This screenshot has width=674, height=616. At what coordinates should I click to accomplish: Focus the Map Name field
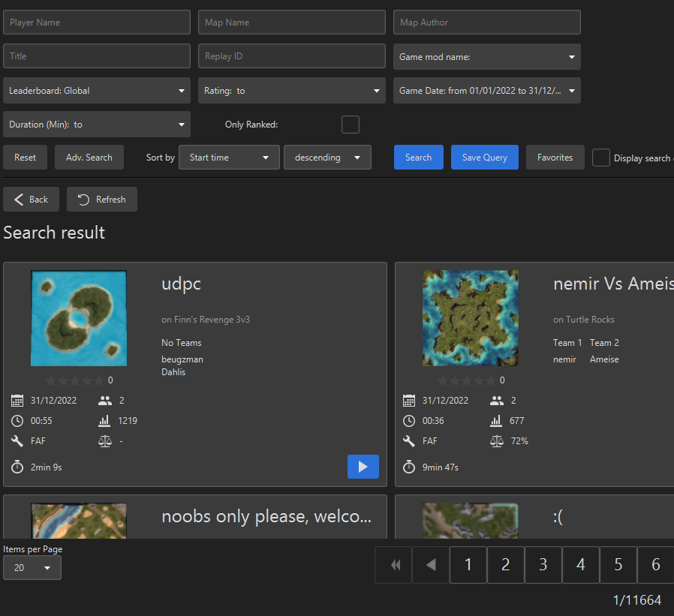[x=291, y=23]
